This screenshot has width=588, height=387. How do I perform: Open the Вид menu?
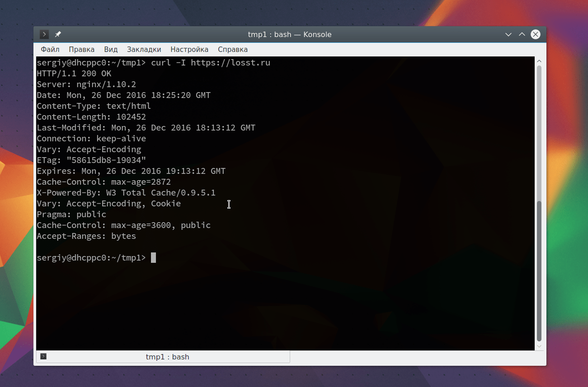111,49
